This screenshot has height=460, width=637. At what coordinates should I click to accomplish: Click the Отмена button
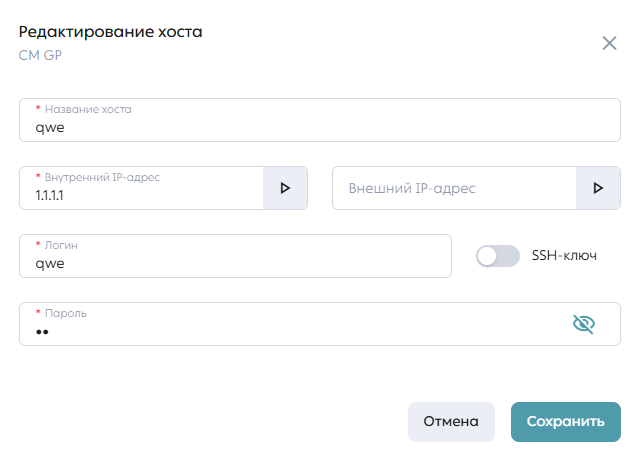451,422
